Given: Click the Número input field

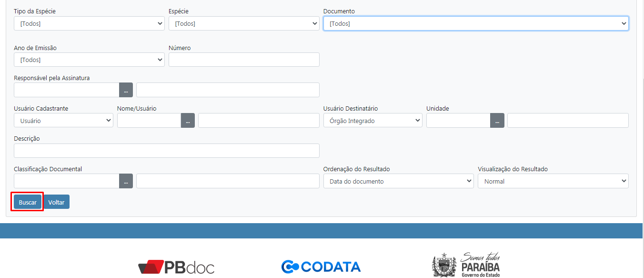Looking at the screenshot, I should pos(244,60).
